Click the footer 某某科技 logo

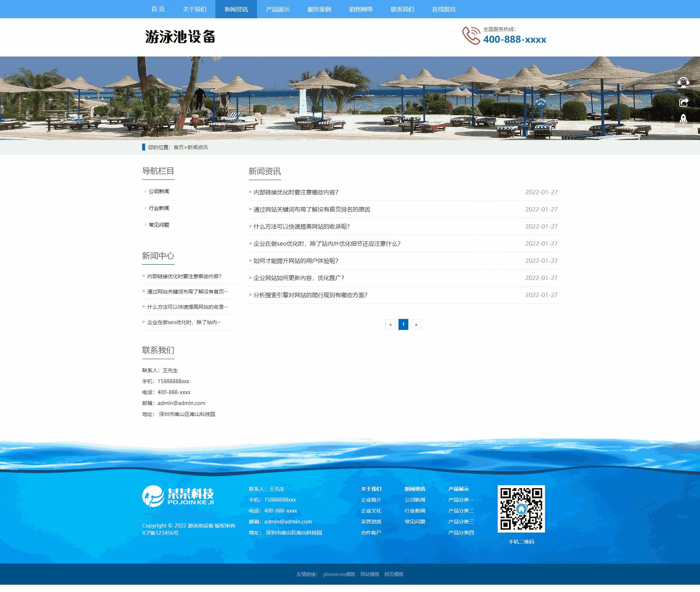[178, 496]
